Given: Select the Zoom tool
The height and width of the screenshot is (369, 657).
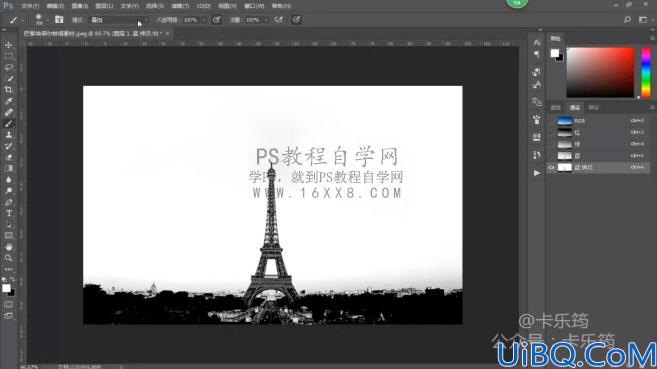Looking at the screenshot, I should tap(8, 258).
